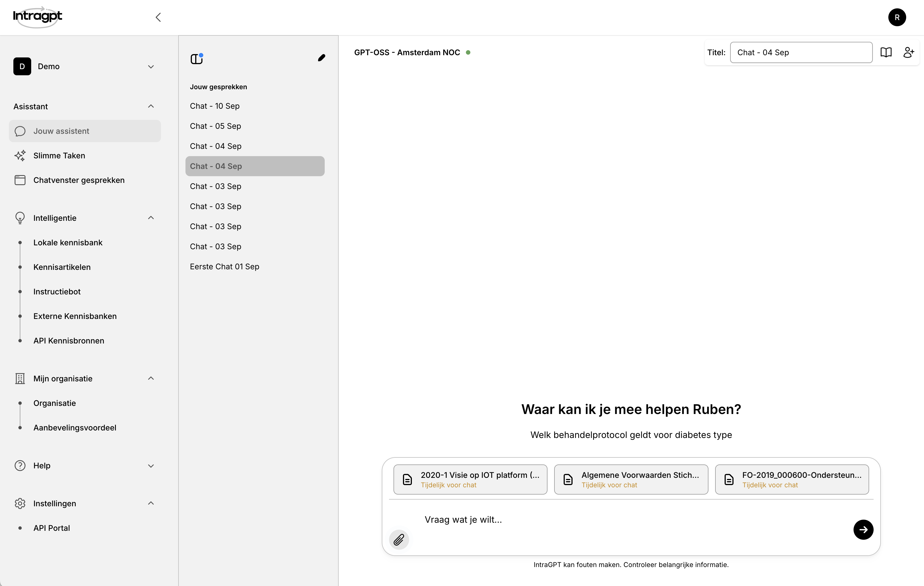924x586 pixels.
Task: Open Slimme Taken menu item
Action: click(x=59, y=156)
